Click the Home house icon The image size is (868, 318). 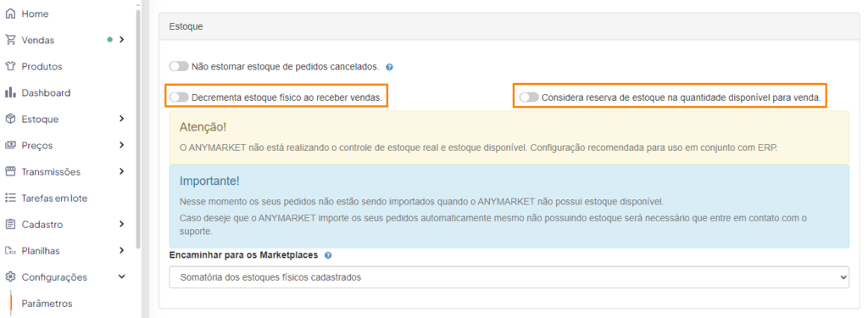(x=10, y=14)
